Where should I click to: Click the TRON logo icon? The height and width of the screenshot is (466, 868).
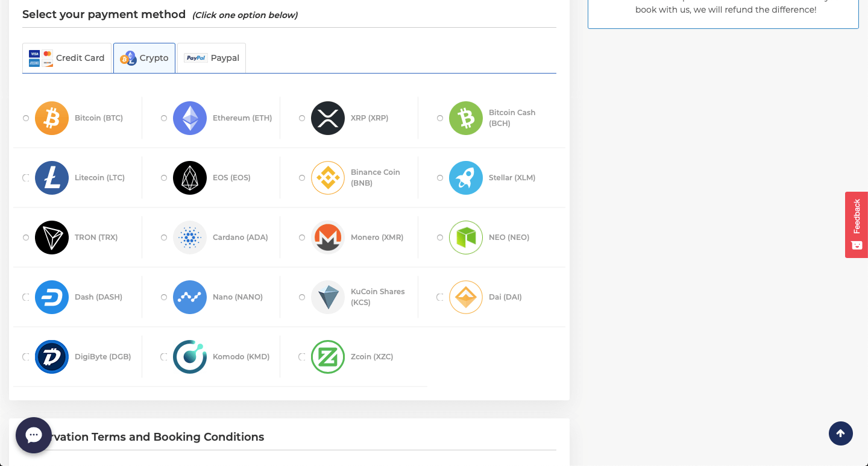coord(52,238)
